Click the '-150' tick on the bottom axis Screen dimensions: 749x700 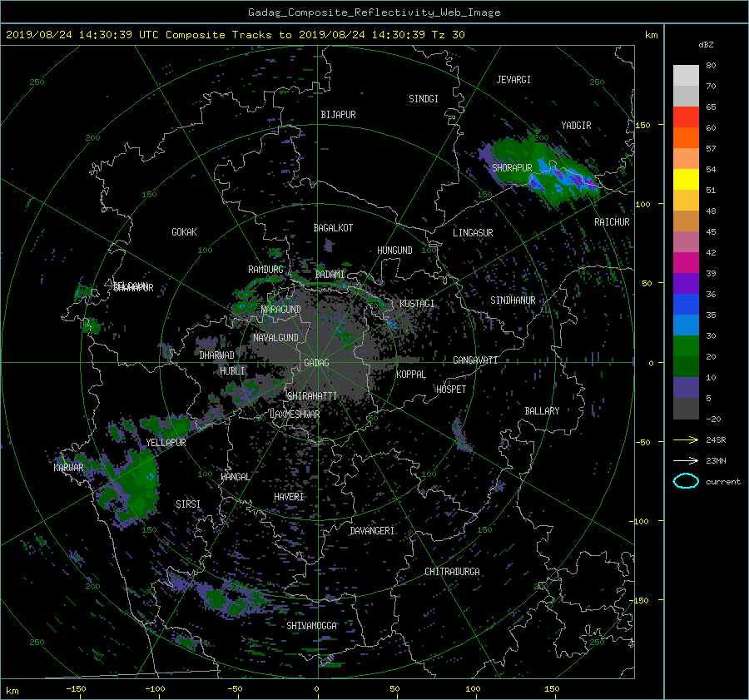(76, 688)
